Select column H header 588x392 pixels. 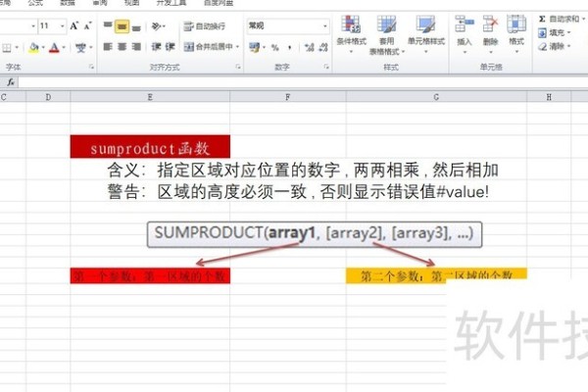point(549,97)
